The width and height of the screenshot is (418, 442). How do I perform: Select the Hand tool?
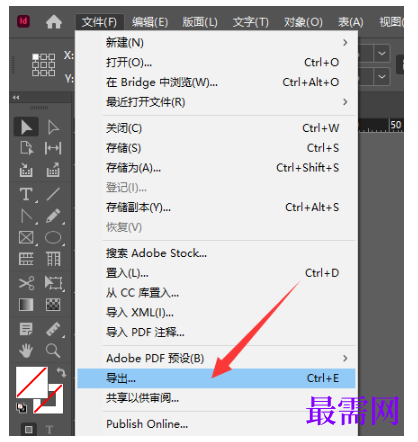click(x=26, y=351)
